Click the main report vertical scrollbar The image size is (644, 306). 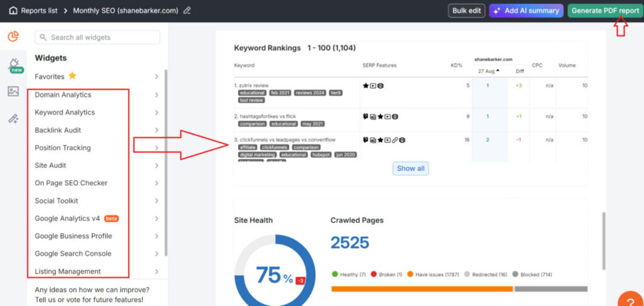[604, 241]
